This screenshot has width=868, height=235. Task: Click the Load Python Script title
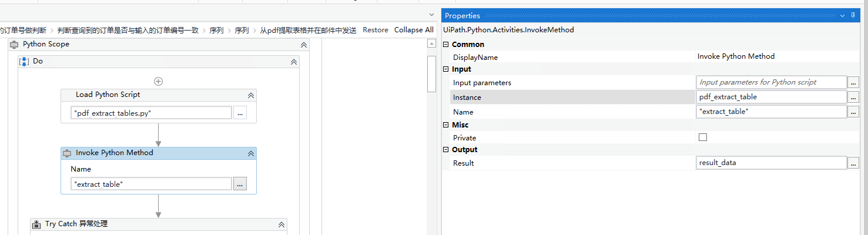coord(108,95)
